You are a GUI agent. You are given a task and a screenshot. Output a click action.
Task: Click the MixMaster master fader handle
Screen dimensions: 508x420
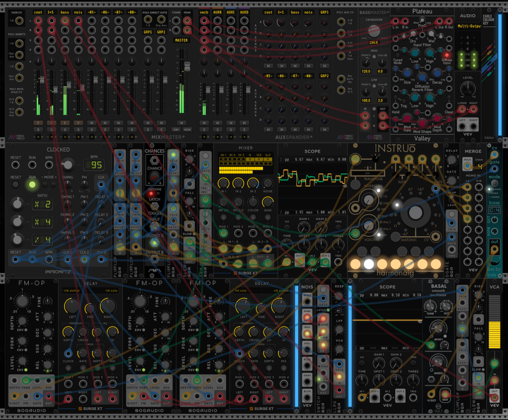187,66
